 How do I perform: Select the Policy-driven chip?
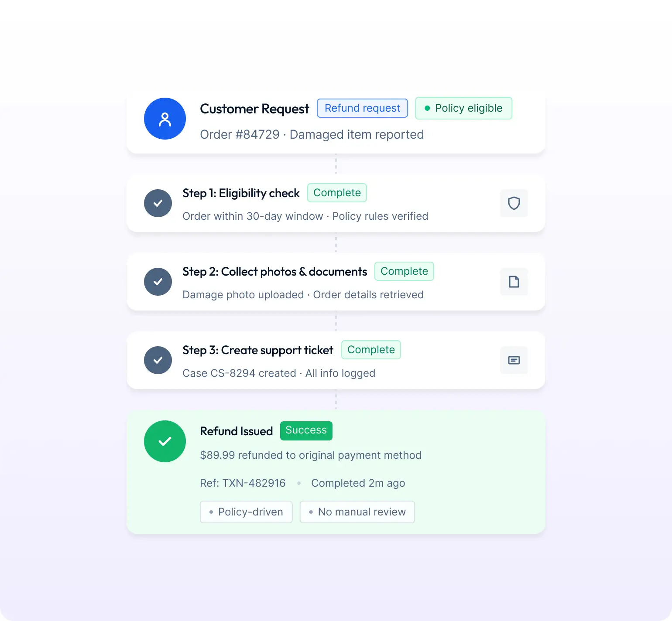(x=246, y=512)
